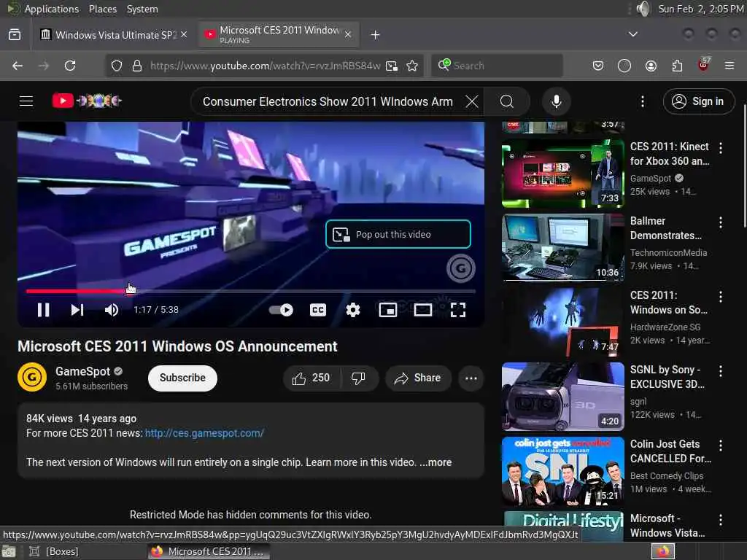The height and width of the screenshot is (560, 747).
Task: Open the ces.gamespot.com link
Action: [204, 433]
